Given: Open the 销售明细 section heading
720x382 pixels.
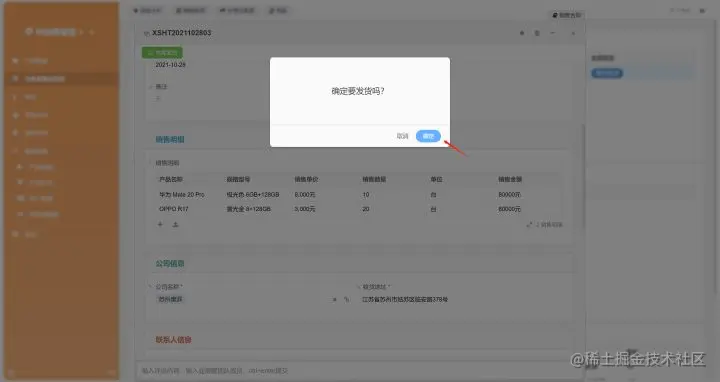Looking at the screenshot, I should pyautogui.click(x=170, y=139).
